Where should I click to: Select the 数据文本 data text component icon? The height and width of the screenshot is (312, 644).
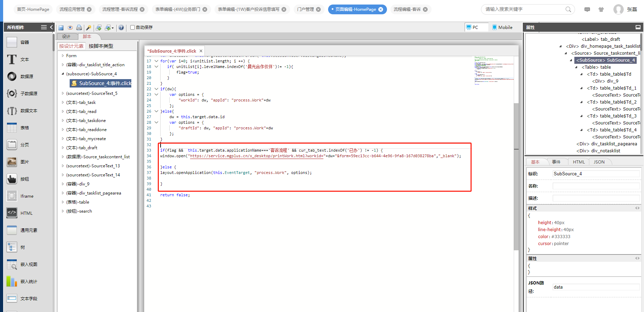click(12, 111)
